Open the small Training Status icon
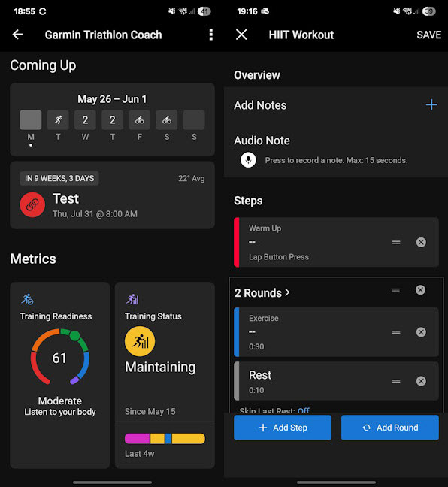Image resolution: width=448 pixels, height=487 pixels. point(132,299)
